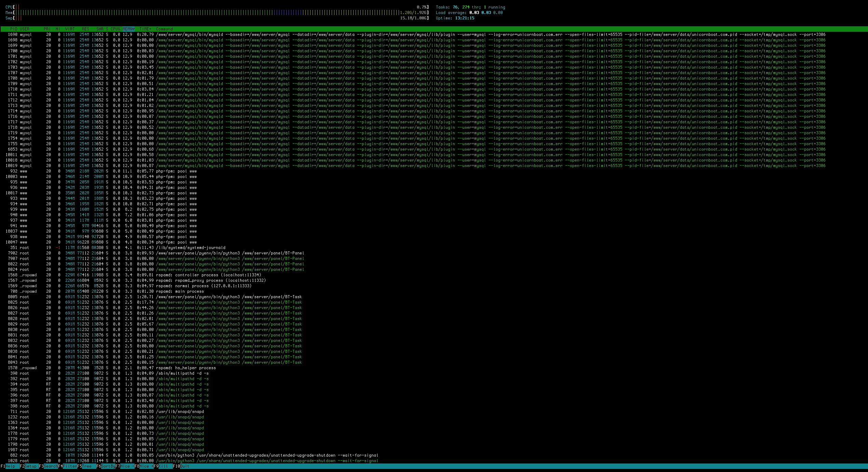This screenshot has height=472, width=868.
Task: Select snapd thread row PID 1987
Action: tap(434, 450)
